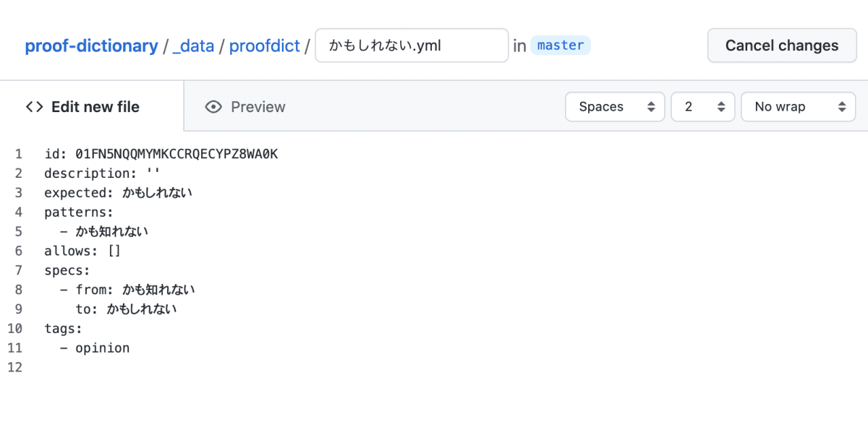Open the proof-dictionary repository link
Image resolution: width=868 pixels, height=430 pixels.
click(x=91, y=46)
